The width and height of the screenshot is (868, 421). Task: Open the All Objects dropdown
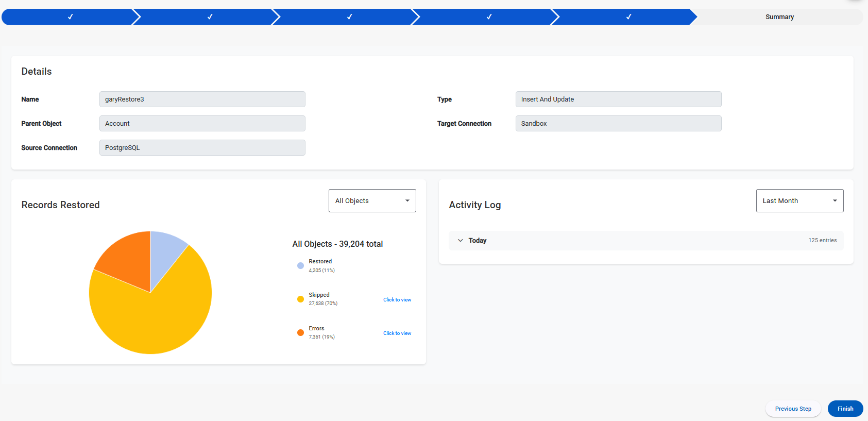tap(372, 201)
